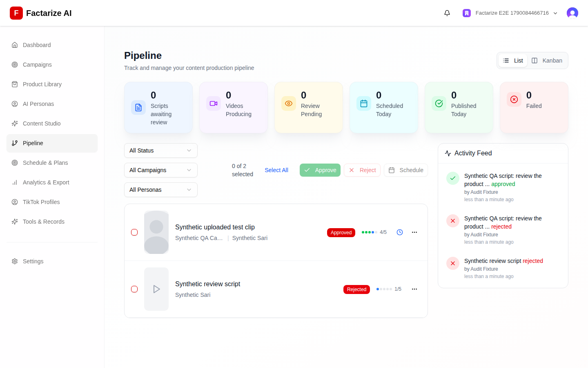Viewport: 588px width, 368px height.
Task: Click the workspace icon beside Factarize E2E
Action: pyautogui.click(x=467, y=13)
